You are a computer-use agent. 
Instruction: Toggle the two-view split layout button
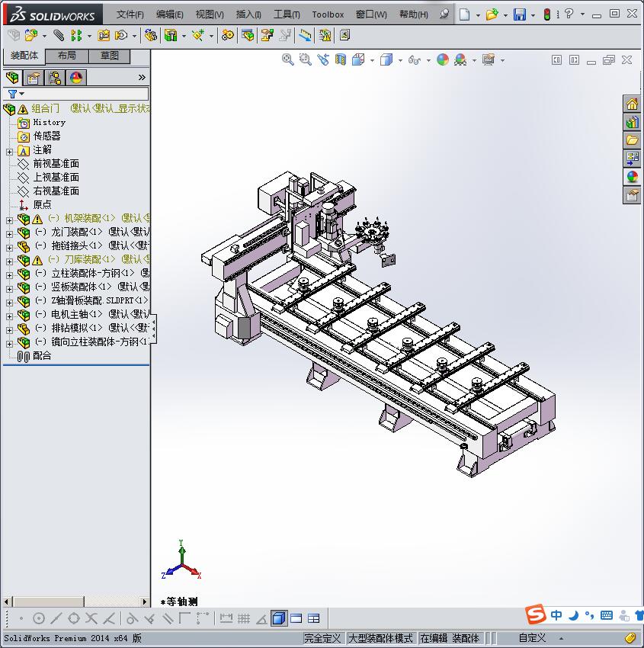pos(296,619)
